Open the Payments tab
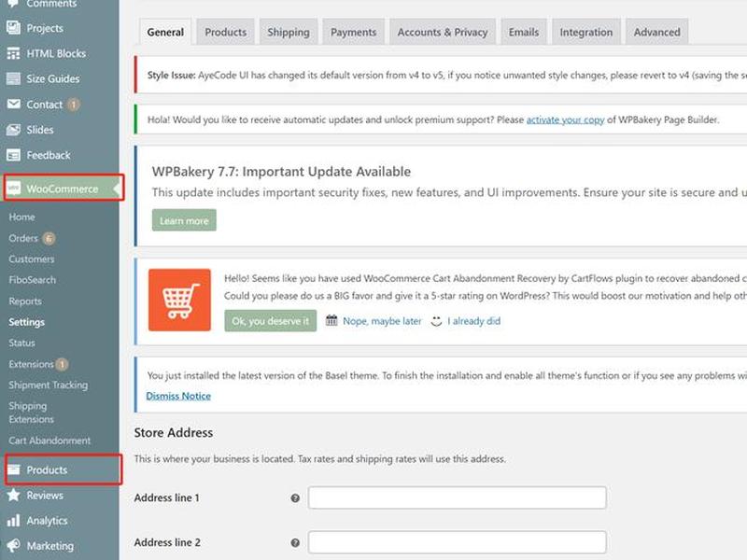747x560 pixels. 354,32
